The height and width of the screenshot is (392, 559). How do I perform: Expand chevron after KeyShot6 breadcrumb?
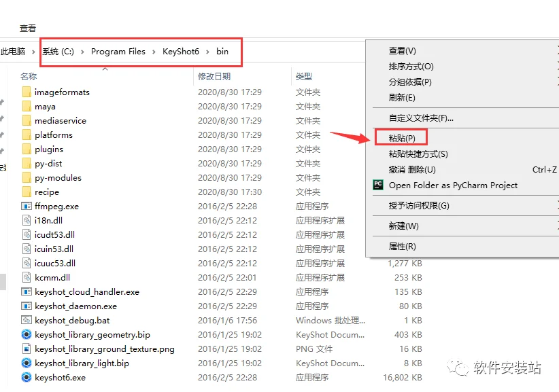(207, 52)
